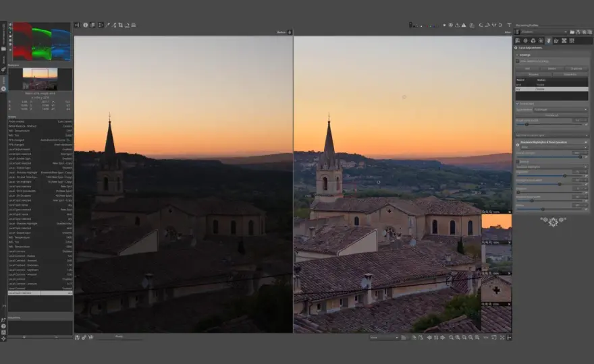Image resolution: width=594 pixels, height=364 pixels.
Task: Enable the Inverse checkbox
Action: [518, 162]
